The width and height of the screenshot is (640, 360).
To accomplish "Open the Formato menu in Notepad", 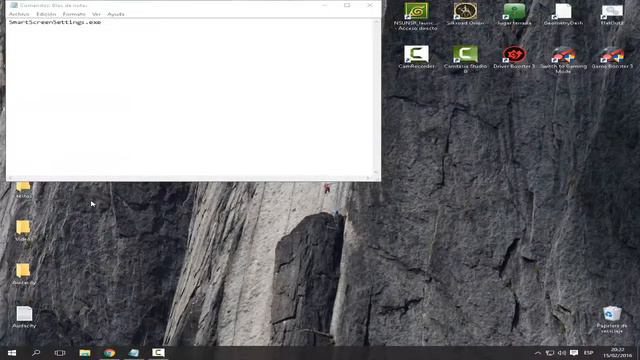I will pos(74,14).
